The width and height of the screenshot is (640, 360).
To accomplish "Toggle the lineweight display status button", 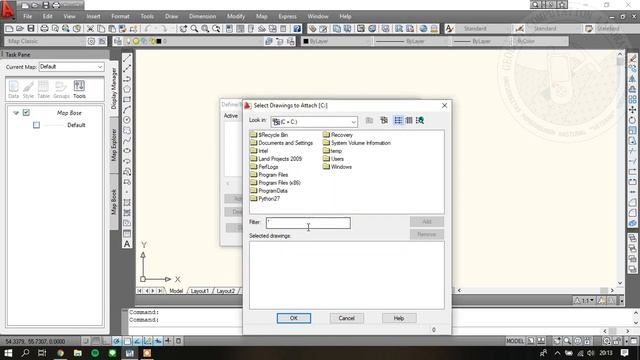I will pos(168,341).
